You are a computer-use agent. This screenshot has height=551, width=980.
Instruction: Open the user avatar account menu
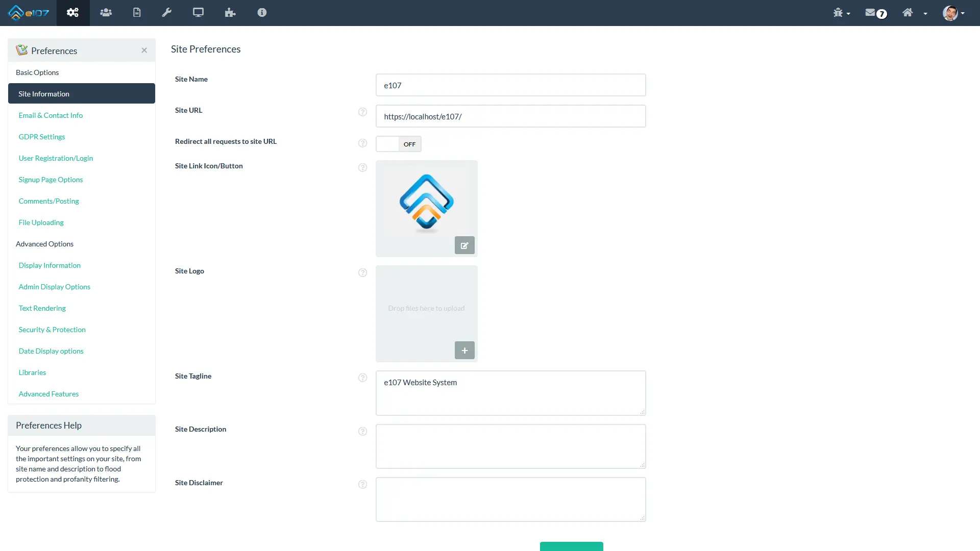[x=953, y=13]
